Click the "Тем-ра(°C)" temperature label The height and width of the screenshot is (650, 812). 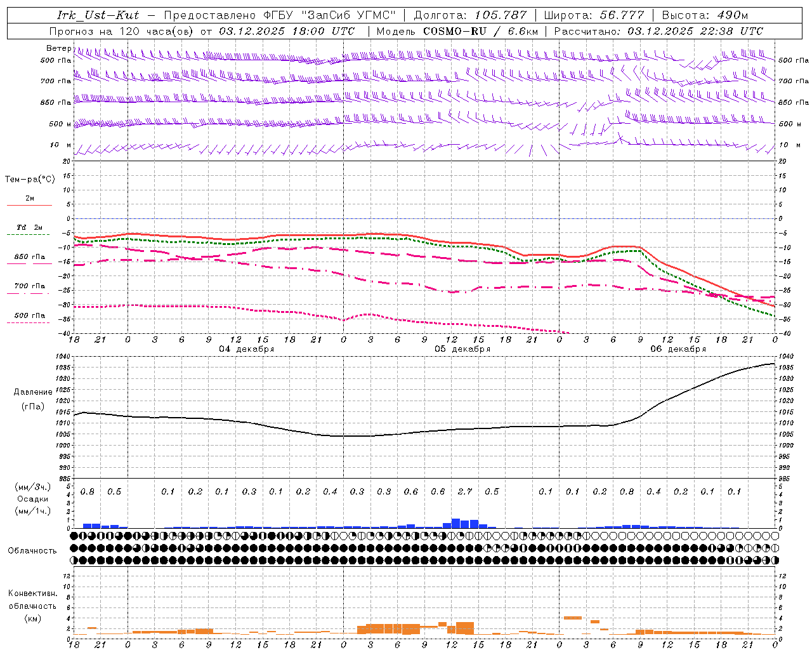coord(30,179)
